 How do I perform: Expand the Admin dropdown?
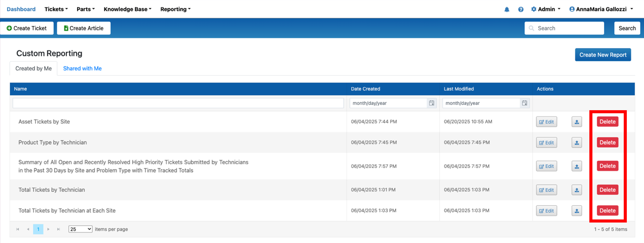(546, 9)
